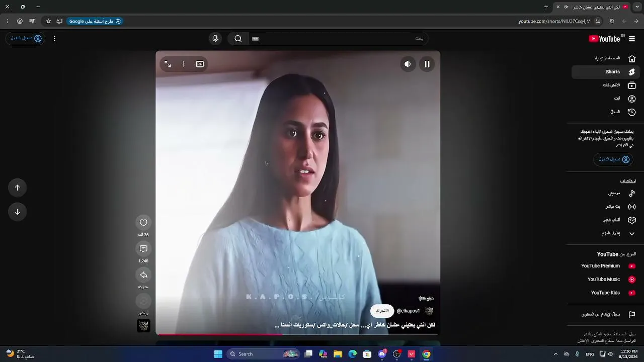This screenshot has height=362, width=644.
Task: Explore Music (موسيقى) in the sidebar
Action: (x=606, y=193)
